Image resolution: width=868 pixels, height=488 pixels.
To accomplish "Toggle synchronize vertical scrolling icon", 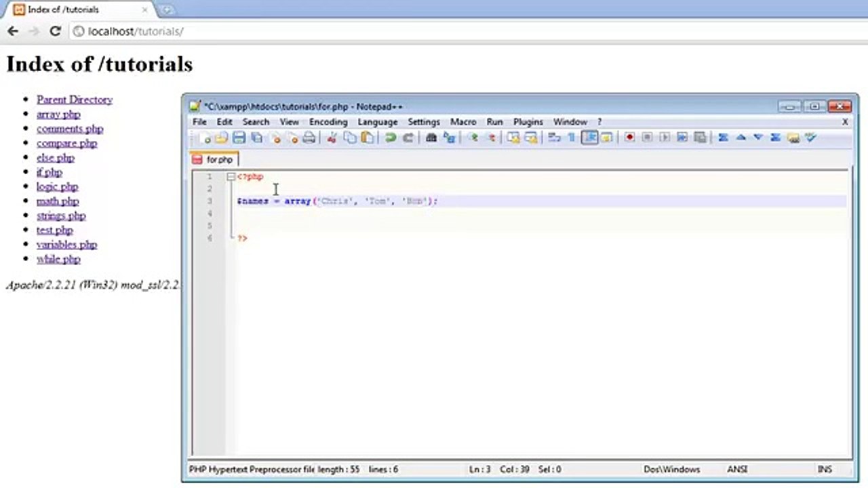I will tap(513, 138).
